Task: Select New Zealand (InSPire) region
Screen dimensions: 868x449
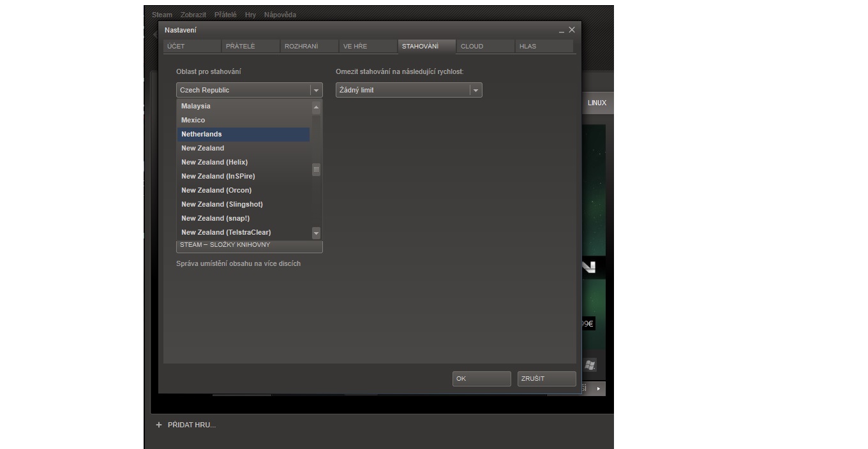Action: tap(243, 176)
